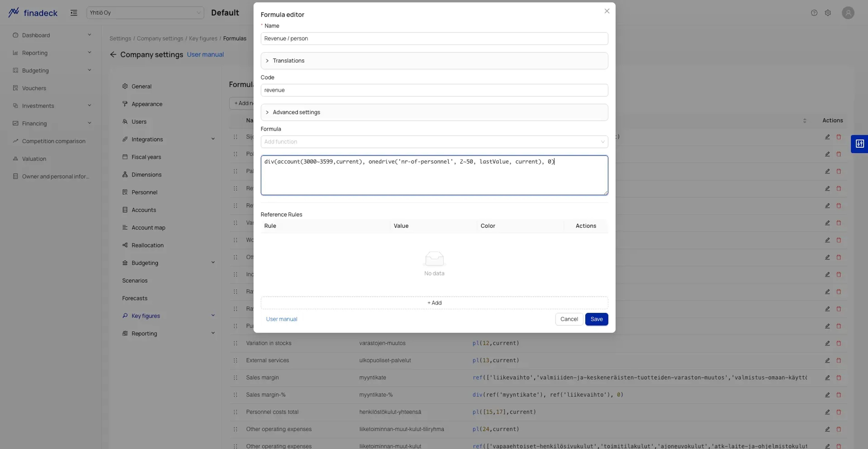
Task: Add a new reference rule
Action: coord(434,303)
